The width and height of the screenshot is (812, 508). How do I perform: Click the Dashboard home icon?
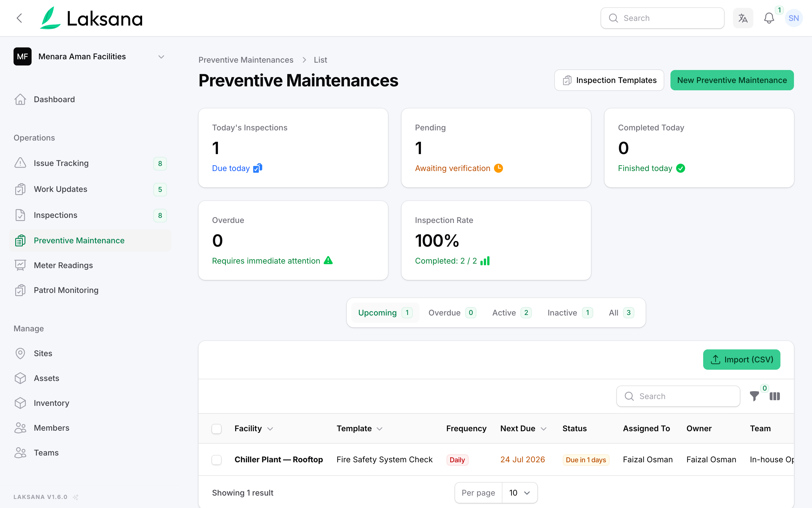[20, 99]
